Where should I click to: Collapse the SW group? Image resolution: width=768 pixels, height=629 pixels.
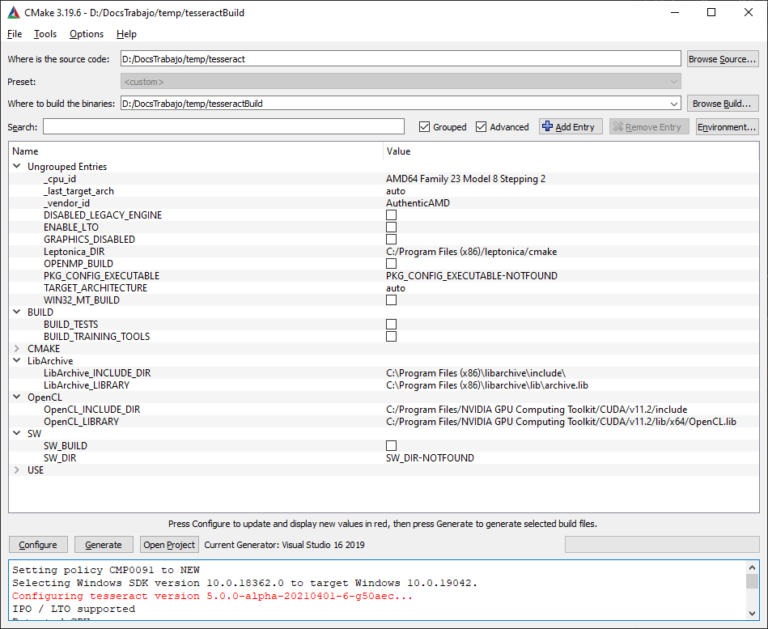[x=17, y=433]
